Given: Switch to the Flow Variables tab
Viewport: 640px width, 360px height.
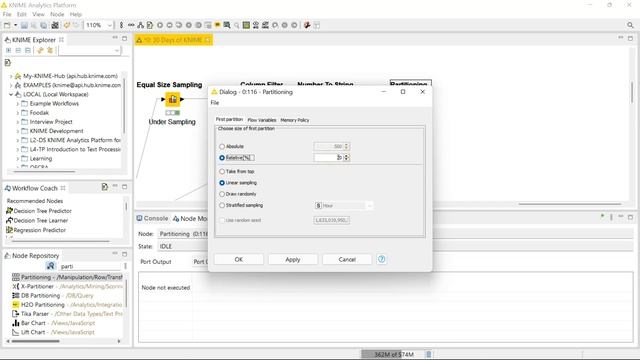Looking at the screenshot, I should click(262, 120).
